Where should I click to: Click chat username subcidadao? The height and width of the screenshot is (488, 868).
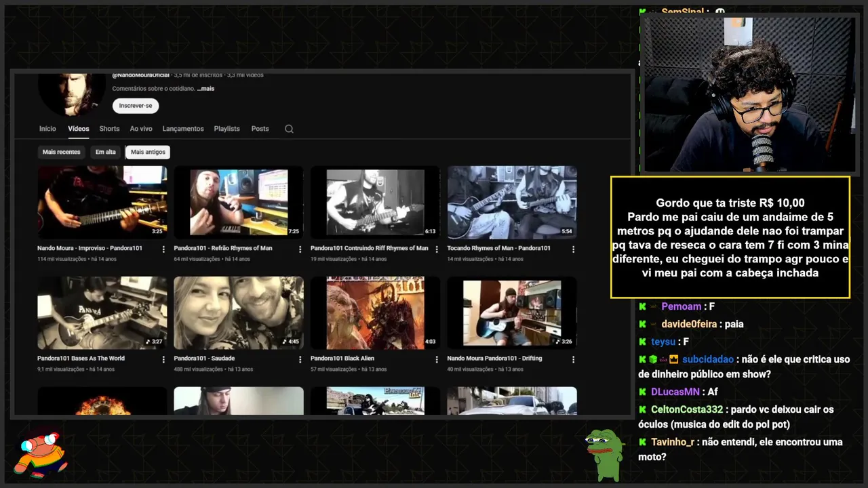coord(708,359)
